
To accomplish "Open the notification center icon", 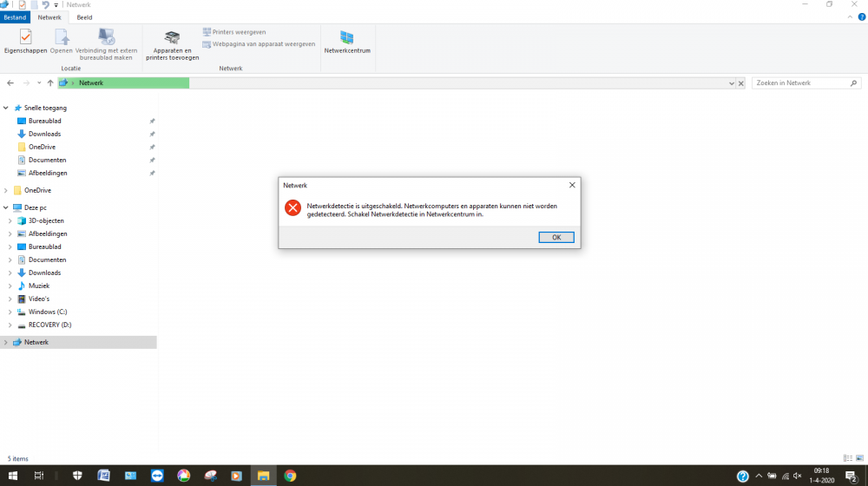I will coord(852,476).
